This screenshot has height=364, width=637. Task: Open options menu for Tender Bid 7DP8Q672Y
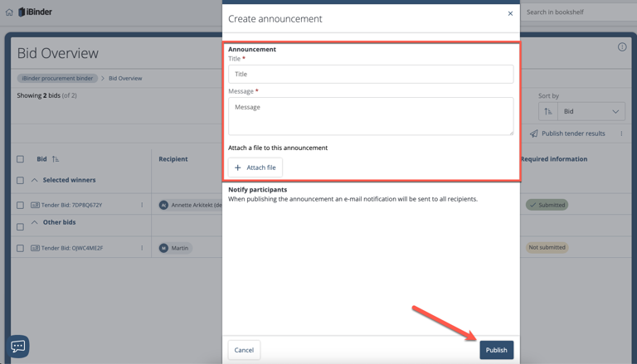coord(142,205)
